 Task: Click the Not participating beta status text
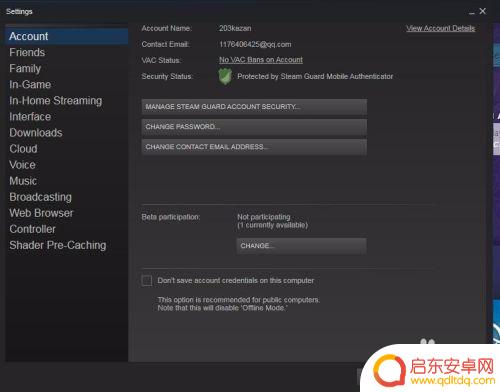(264, 217)
